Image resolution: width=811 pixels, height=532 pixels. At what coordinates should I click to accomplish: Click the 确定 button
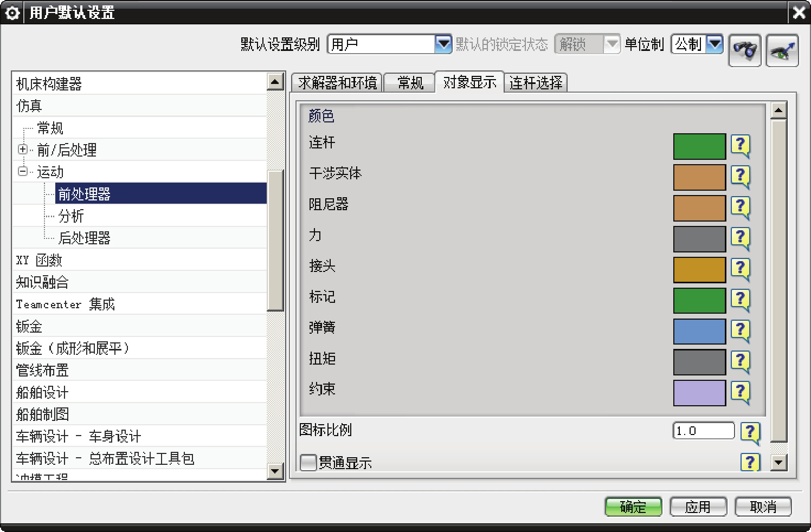click(x=633, y=507)
